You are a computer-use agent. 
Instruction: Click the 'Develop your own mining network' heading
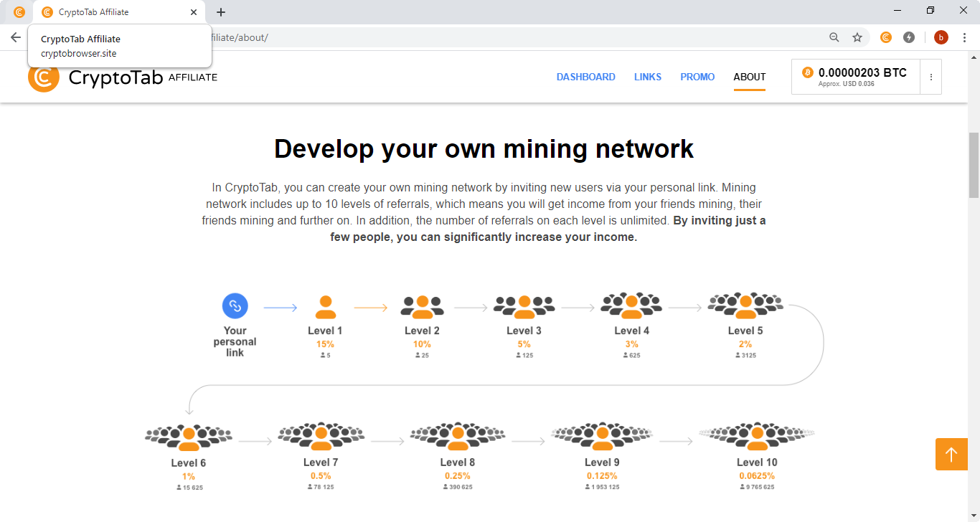484,148
